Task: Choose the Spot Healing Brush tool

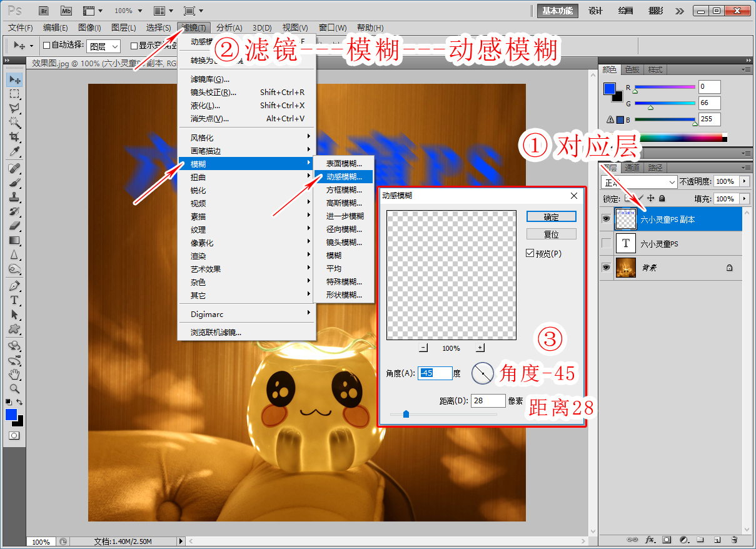Action: [14, 168]
